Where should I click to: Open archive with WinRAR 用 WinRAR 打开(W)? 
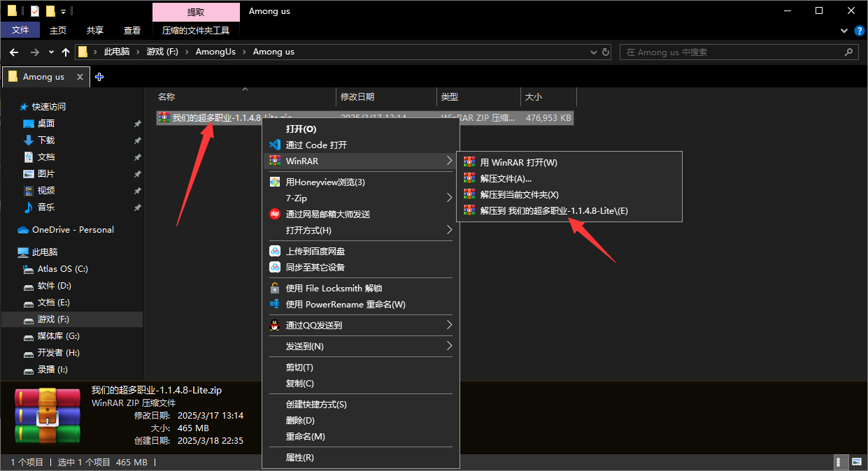pos(569,162)
